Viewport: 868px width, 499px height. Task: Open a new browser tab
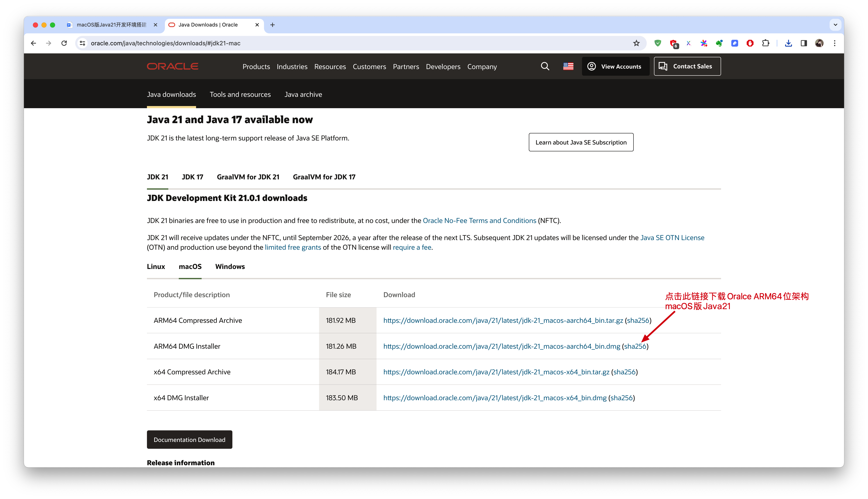point(273,25)
